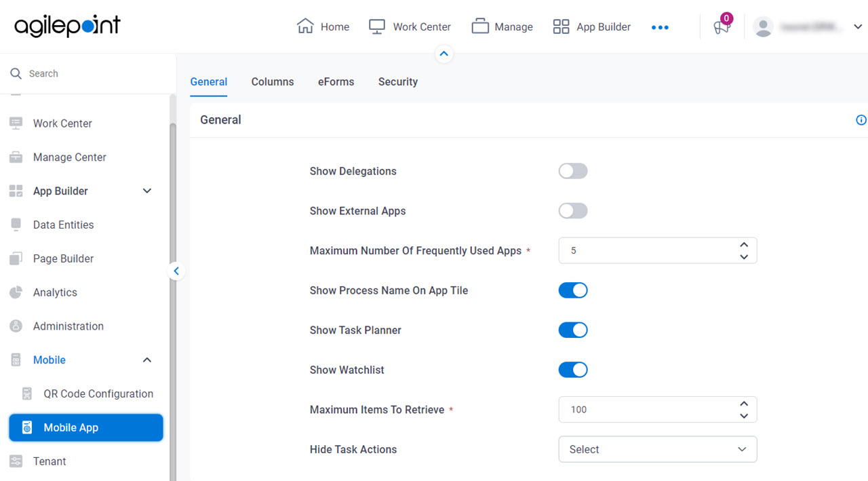Click the Tenant sliders icon
868x481 pixels.
(x=16, y=461)
